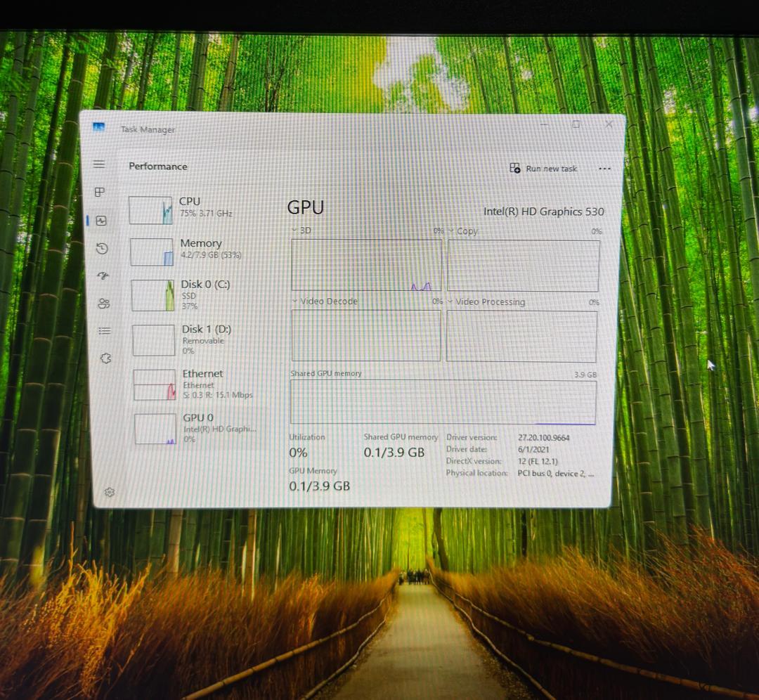The width and height of the screenshot is (759, 700).
Task: Switch to the Users page icon
Action: click(104, 304)
